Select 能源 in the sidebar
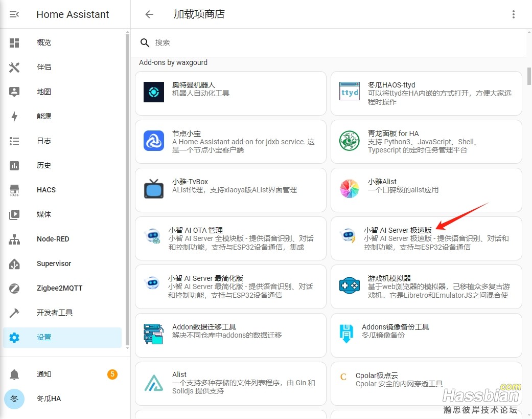Image resolution: width=532 pixels, height=419 pixels. click(62, 117)
